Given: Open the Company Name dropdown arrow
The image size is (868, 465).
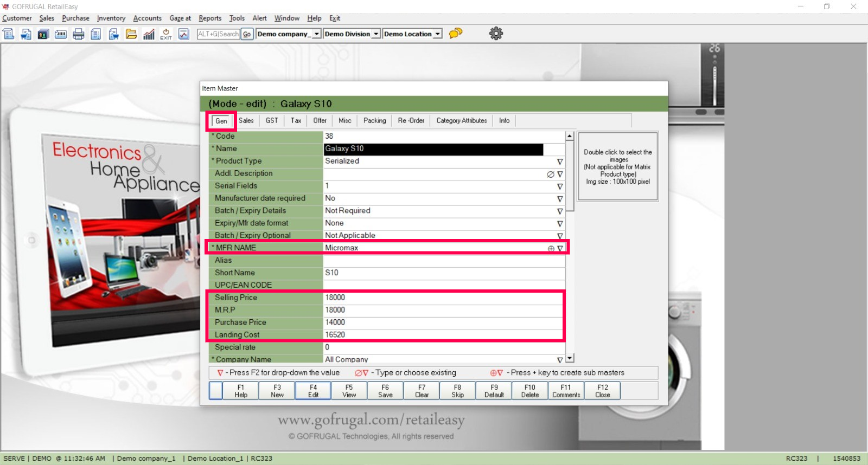Looking at the screenshot, I should 560,360.
